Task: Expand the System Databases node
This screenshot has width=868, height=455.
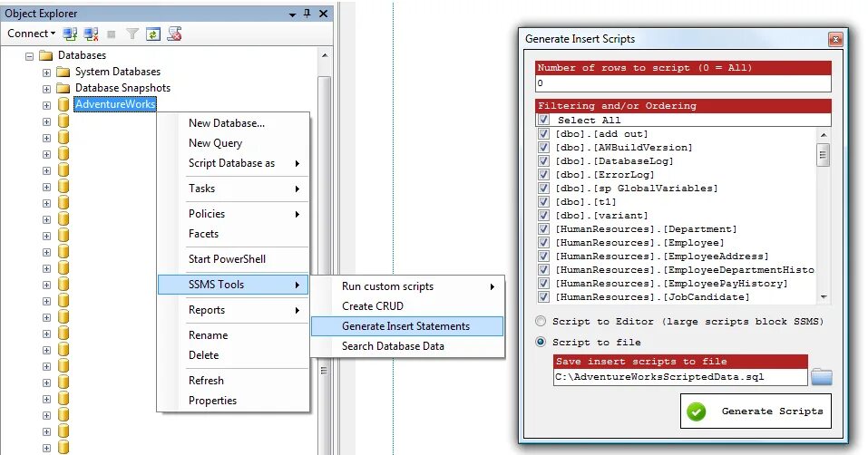Action: (x=46, y=73)
